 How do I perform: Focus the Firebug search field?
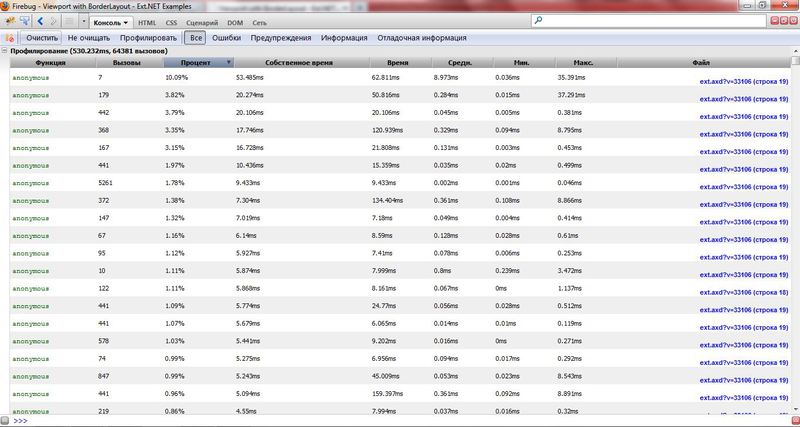tap(649, 20)
